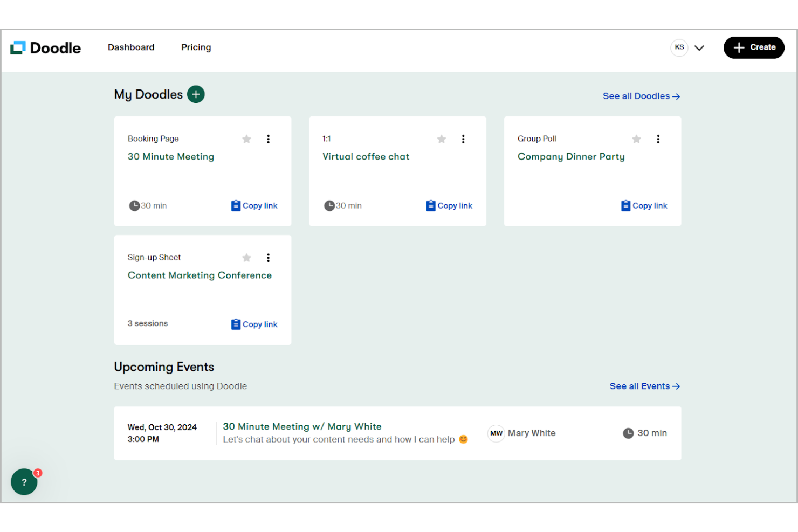Copy link for Company Dinner Party
The image size is (798, 532).
(x=644, y=206)
